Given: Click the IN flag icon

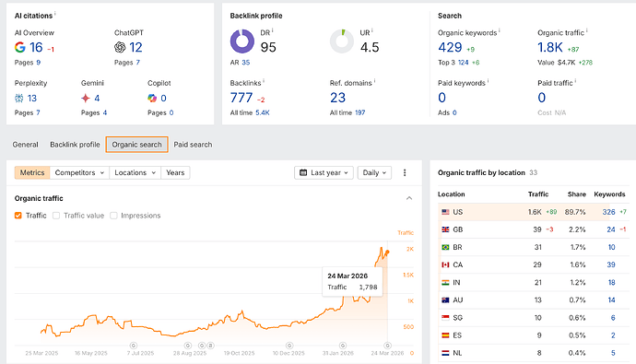Looking at the screenshot, I should click(445, 283).
